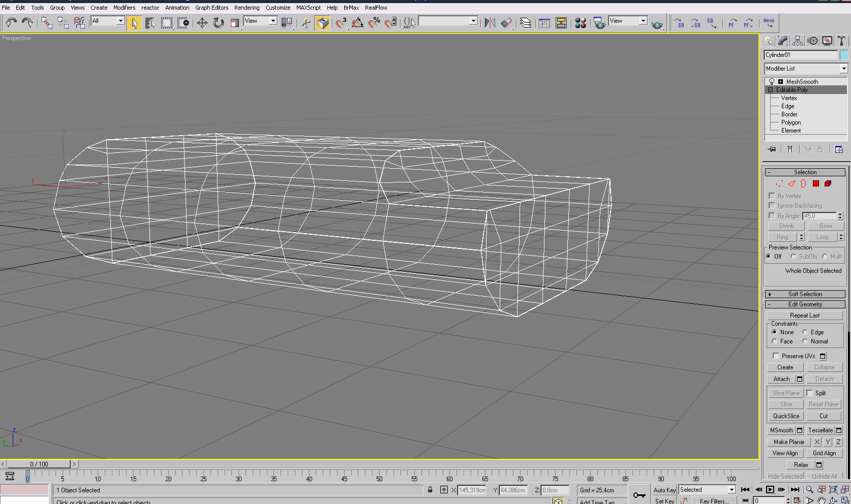Choose the Select and Uniform Scale tool

[235, 23]
